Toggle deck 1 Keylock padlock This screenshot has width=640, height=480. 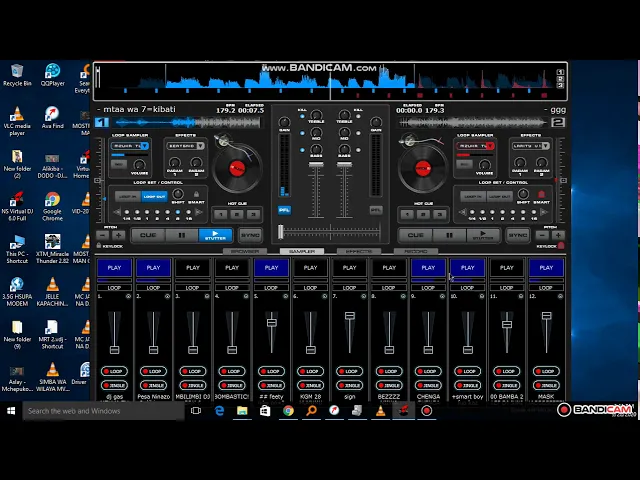point(99,246)
